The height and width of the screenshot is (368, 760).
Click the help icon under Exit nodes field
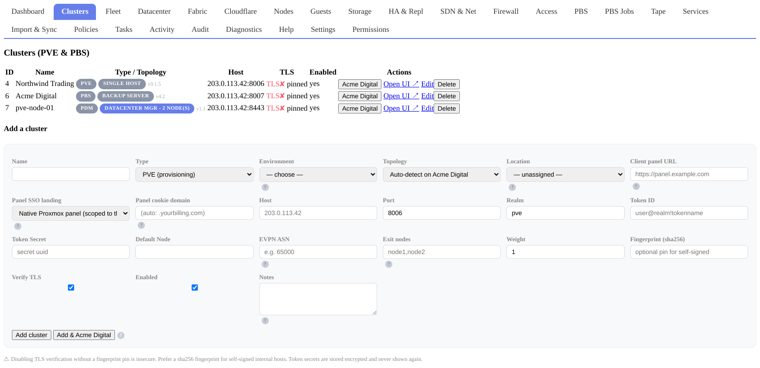point(389,264)
